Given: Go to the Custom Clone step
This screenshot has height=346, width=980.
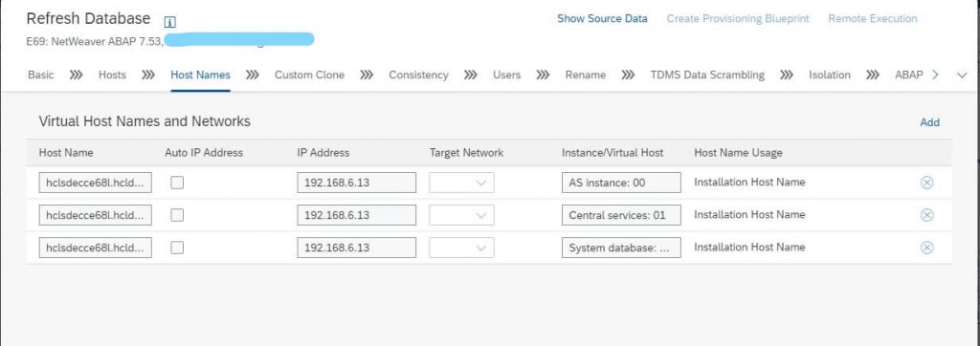Looking at the screenshot, I should tap(309, 75).
